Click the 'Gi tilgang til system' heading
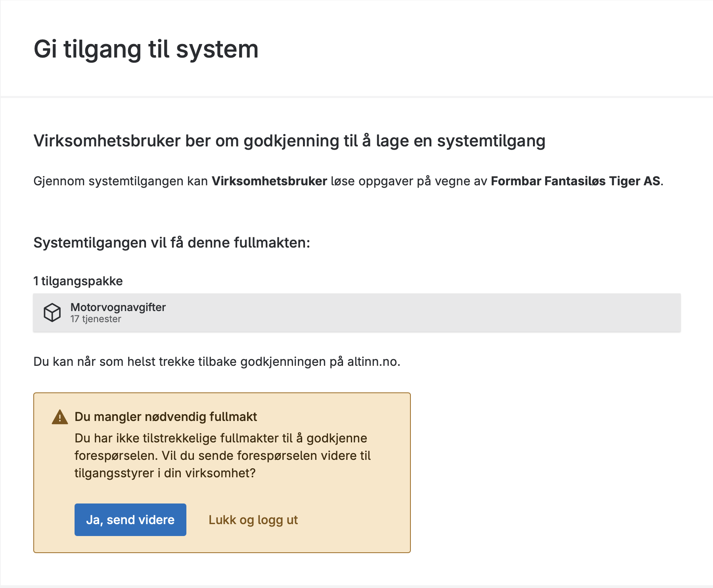The height and width of the screenshot is (588, 713). tap(146, 49)
